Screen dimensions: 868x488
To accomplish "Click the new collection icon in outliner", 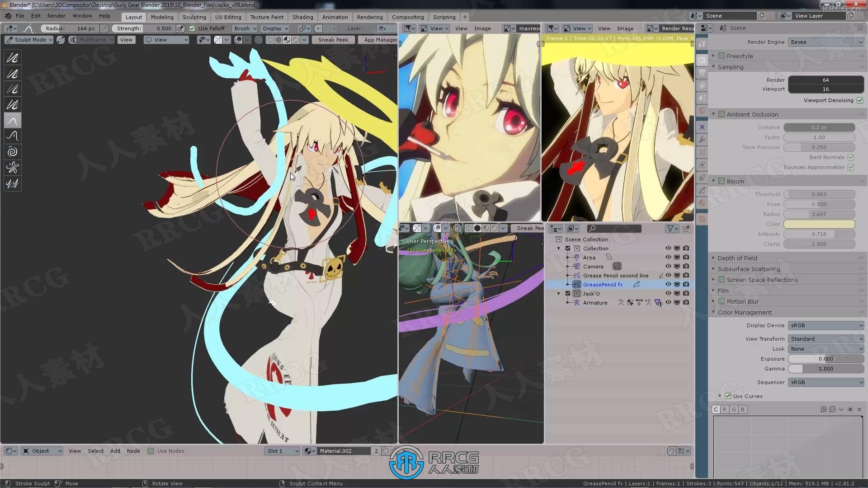I will [686, 229].
